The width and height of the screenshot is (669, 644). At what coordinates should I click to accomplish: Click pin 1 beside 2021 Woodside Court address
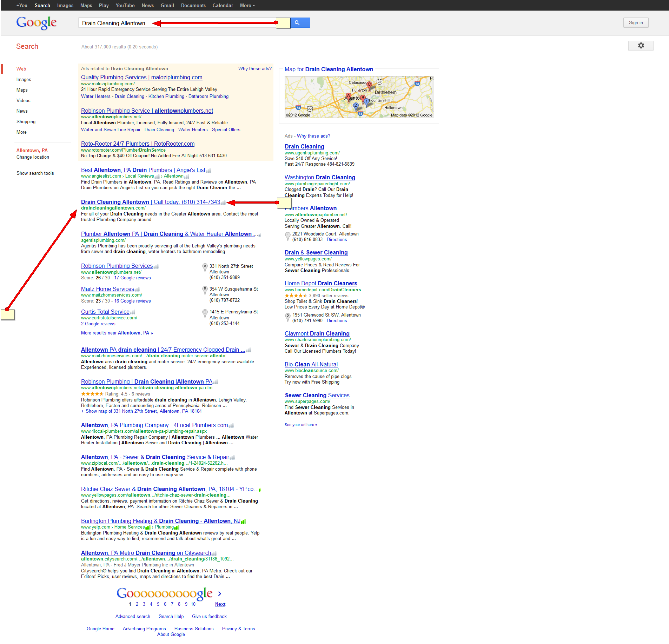click(x=288, y=236)
